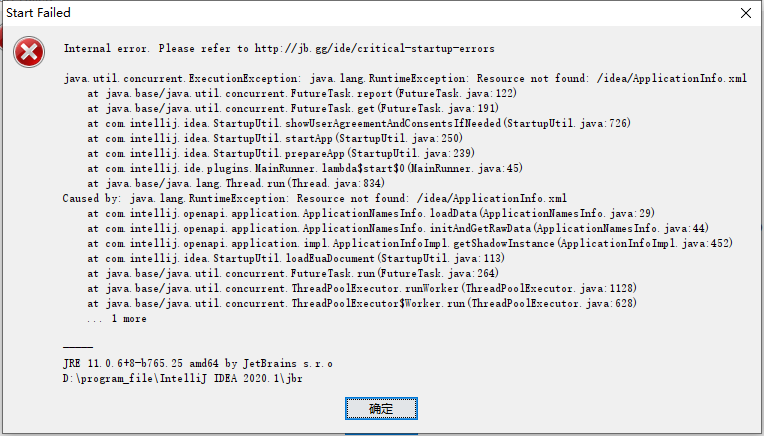
Task: Click the ApplicationNamesInfo.initAndGetRawData stack line
Action: (398, 229)
